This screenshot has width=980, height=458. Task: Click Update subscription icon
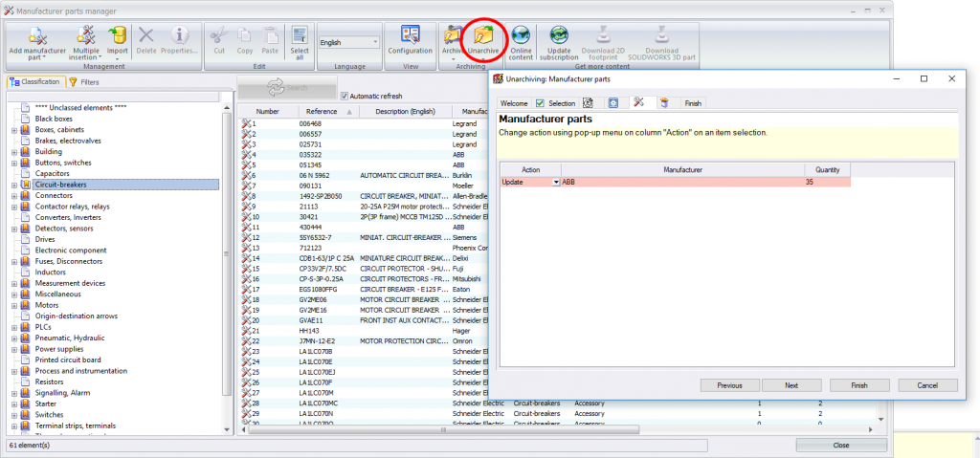coord(559,36)
